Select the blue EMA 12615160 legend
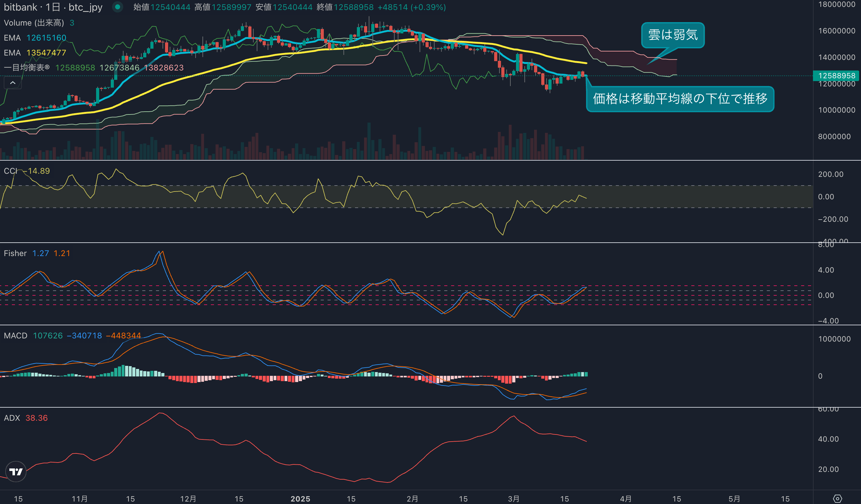This screenshot has width=861, height=504. coord(35,38)
